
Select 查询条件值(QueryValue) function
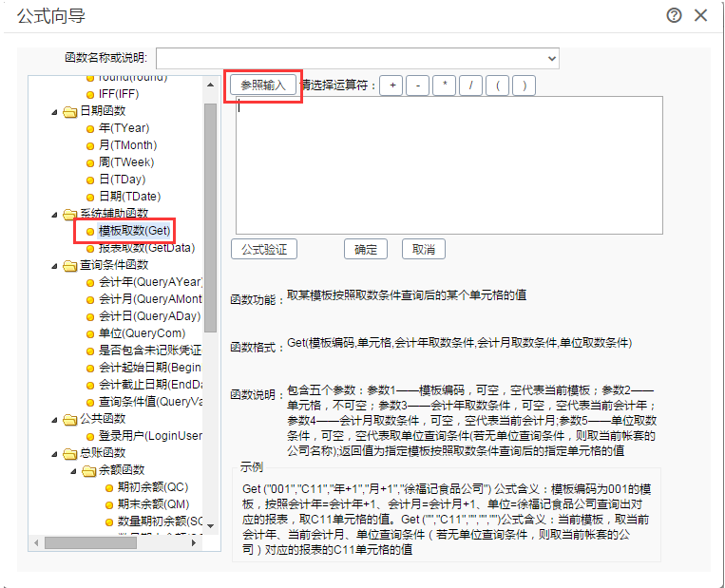pos(151,402)
